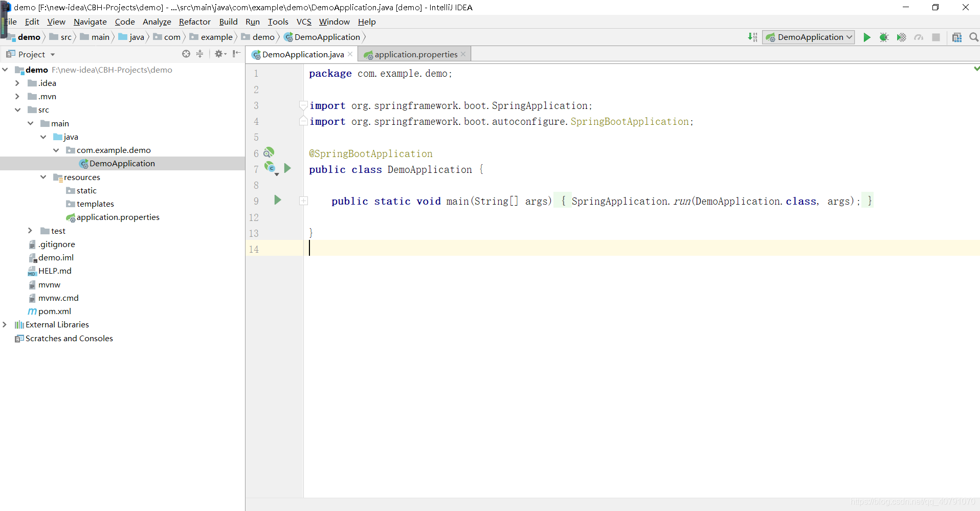Open Project Structure icon in toolbar

[x=957, y=37]
